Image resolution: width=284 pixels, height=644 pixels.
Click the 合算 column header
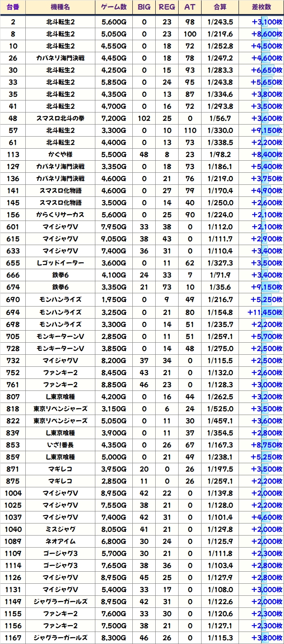[x=220, y=7]
